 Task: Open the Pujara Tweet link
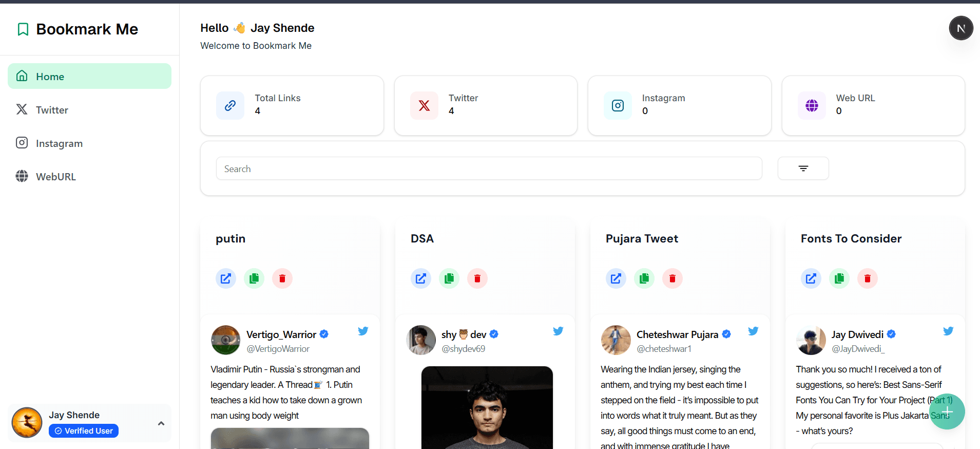(x=616, y=278)
